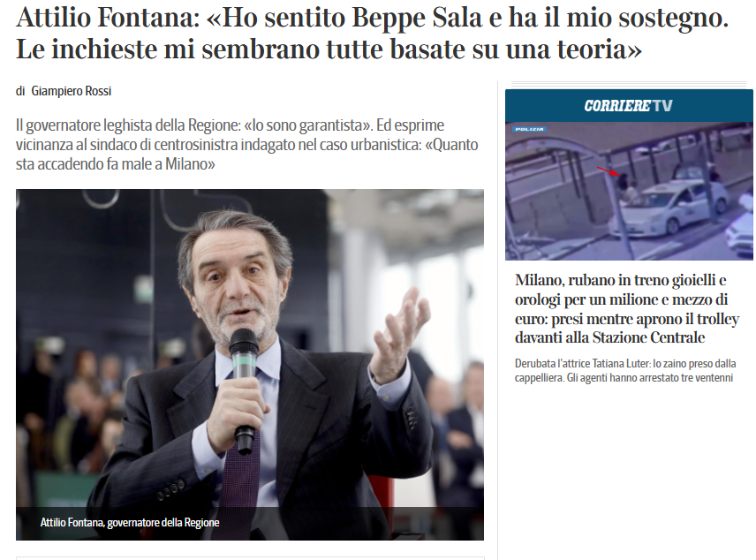Click the photo caption 'Attilio Fontana, governatore della Regione'
Image resolution: width=756 pixels, height=560 pixels.
pos(130,522)
